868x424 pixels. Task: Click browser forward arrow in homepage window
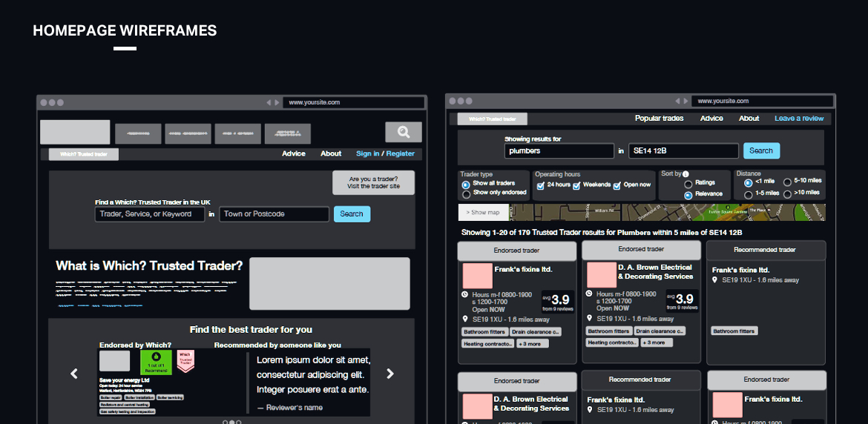[277, 102]
